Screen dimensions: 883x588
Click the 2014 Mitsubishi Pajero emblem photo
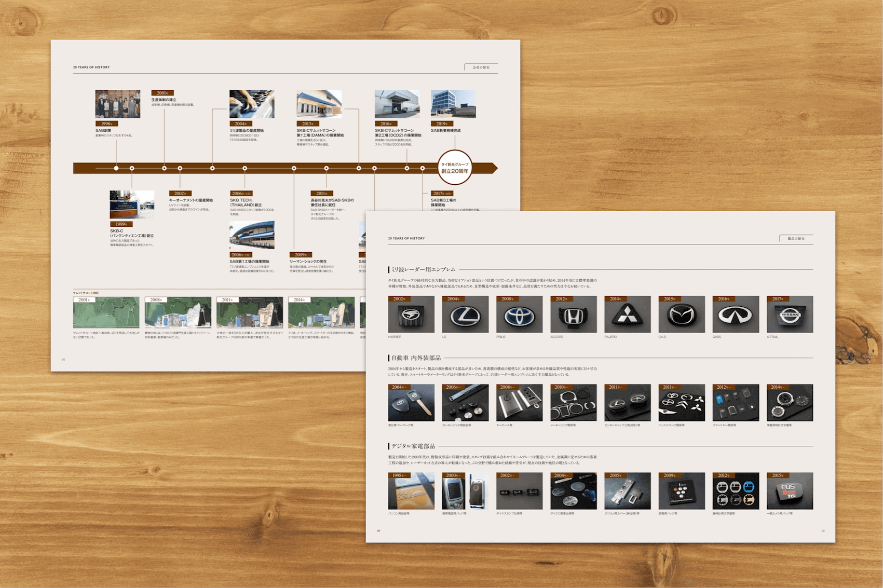[628, 314]
